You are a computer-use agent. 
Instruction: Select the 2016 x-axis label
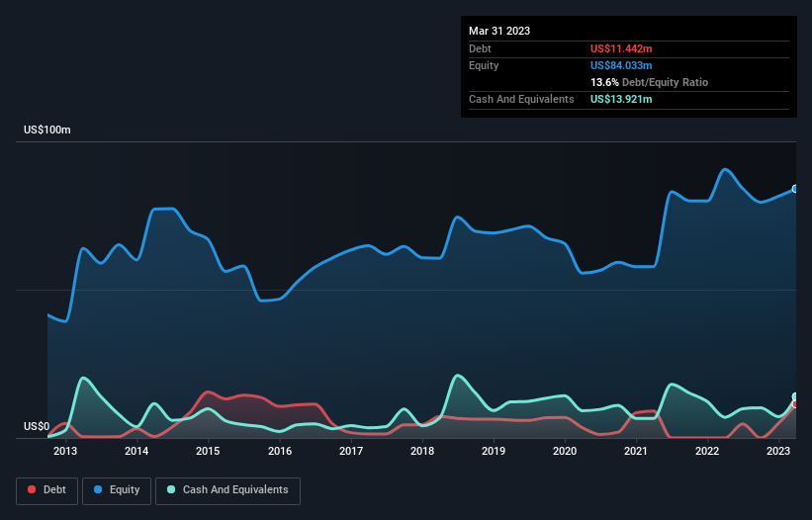click(x=280, y=452)
